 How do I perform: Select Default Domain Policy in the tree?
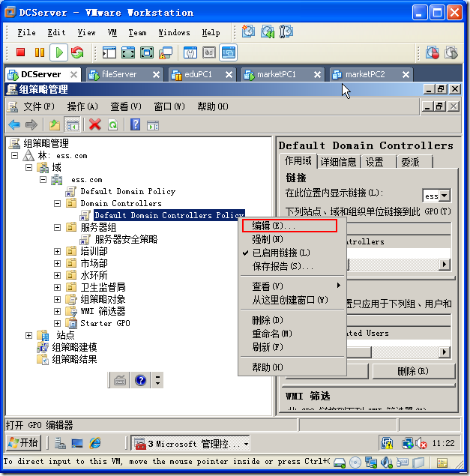(x=127, y=191)
